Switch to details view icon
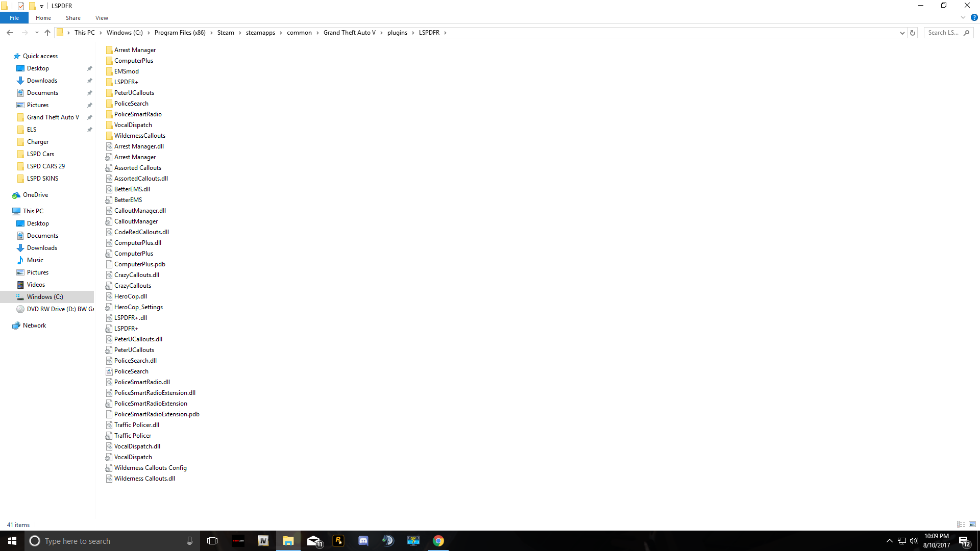This screenshot has height=551, width=980. click(x=961, y=524)
